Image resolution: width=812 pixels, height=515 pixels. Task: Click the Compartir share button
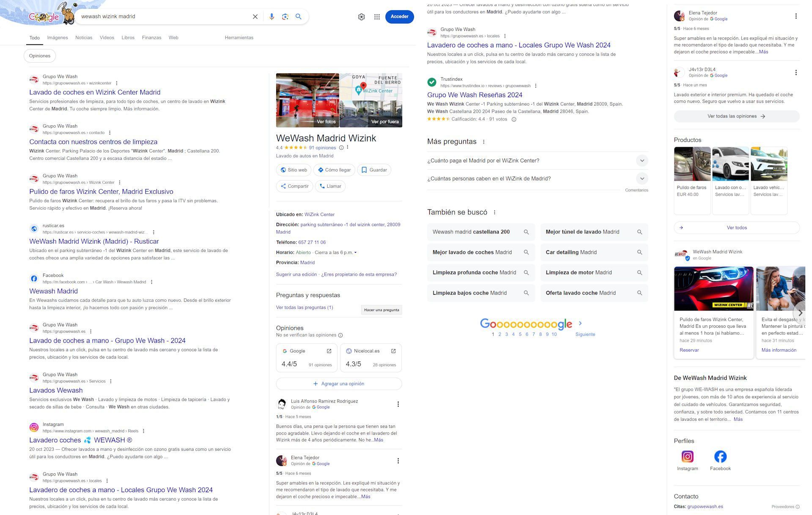(294, 186)
